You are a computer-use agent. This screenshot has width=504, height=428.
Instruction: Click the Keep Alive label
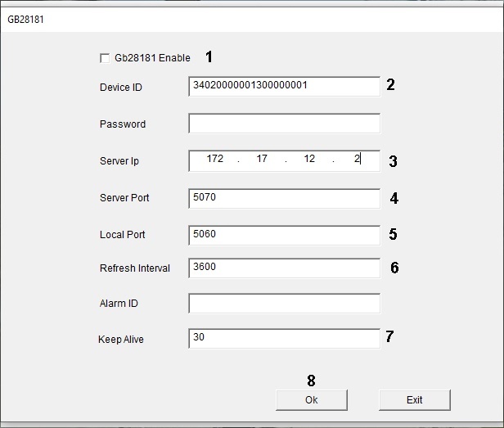click(x=121, y=340)
